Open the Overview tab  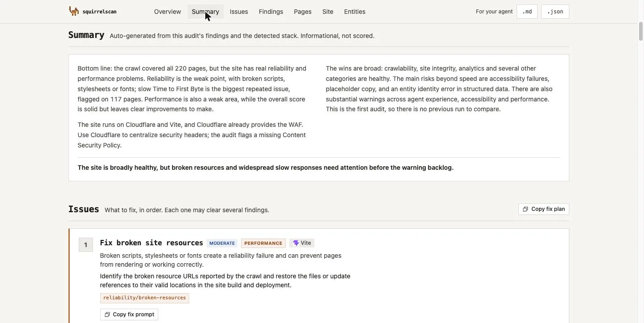(167, 12)
